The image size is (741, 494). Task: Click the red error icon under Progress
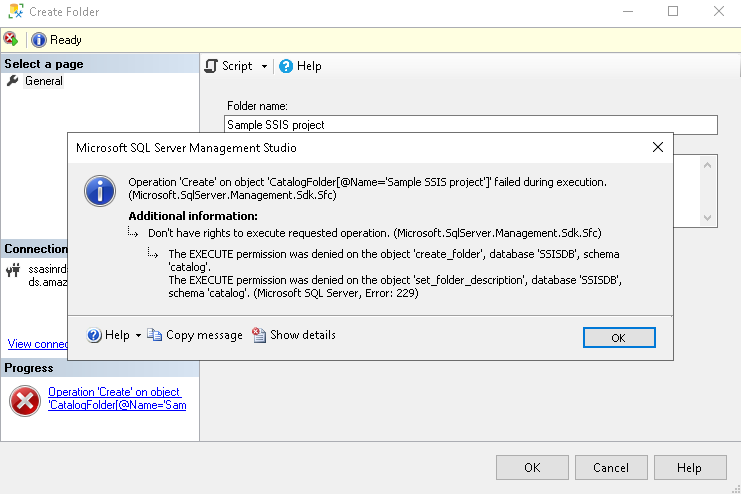click(24, 401)
